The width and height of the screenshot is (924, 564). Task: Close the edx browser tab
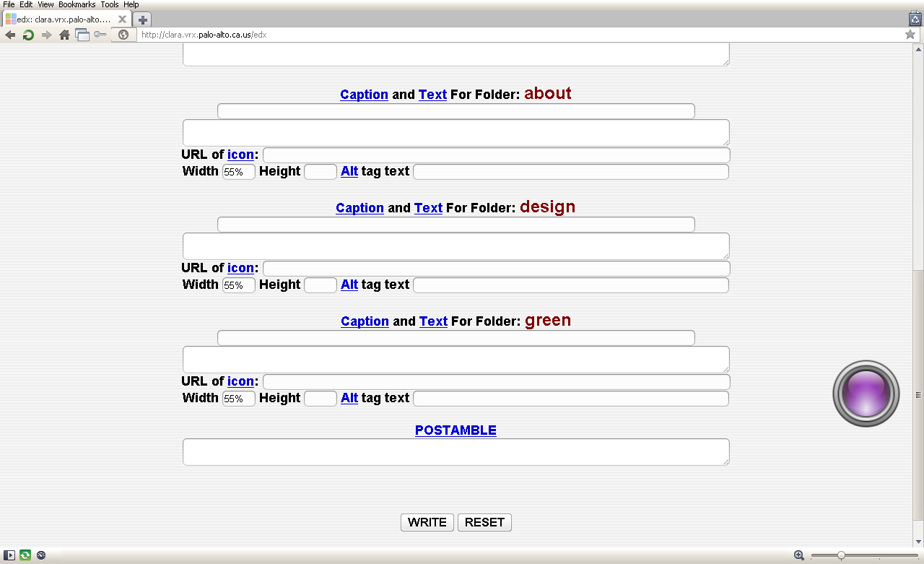tap(121, 19)
